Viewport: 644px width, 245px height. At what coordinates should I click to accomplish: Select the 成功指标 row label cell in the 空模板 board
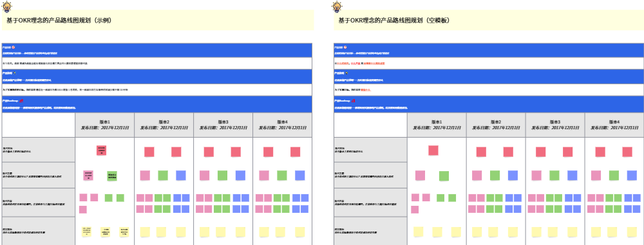click(x=370, y=231)
